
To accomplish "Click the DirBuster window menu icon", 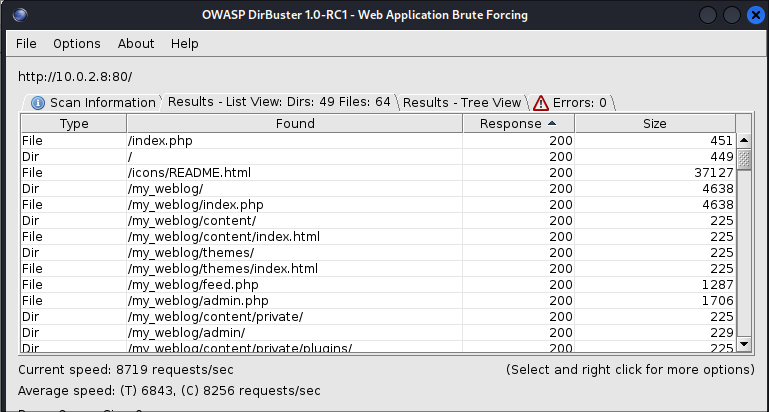I will tap(21, 15).
